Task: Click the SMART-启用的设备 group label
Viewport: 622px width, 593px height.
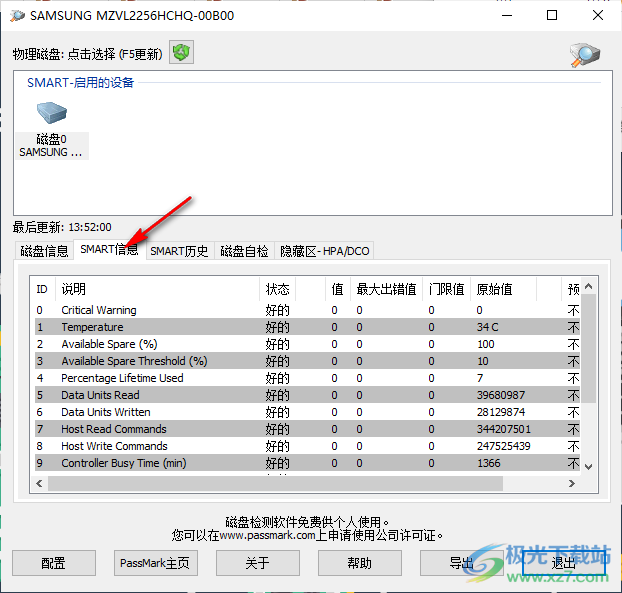Action: coord(81,83)
